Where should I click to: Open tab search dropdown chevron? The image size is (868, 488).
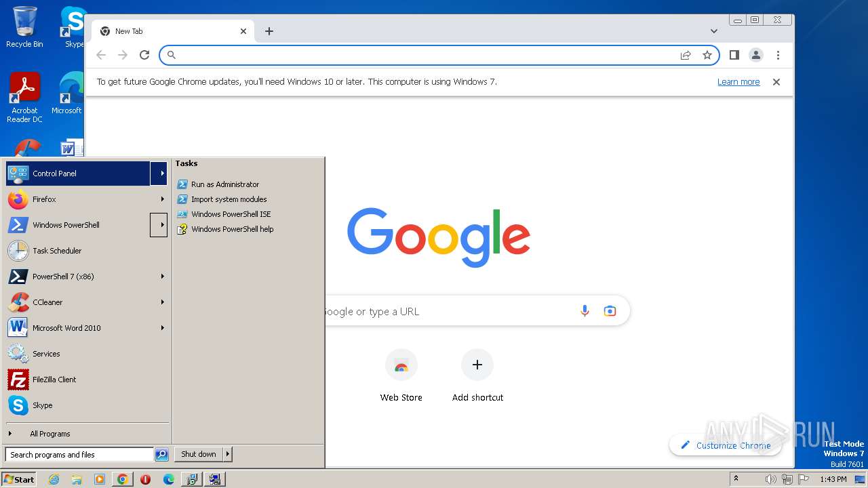tap(714, 31)
